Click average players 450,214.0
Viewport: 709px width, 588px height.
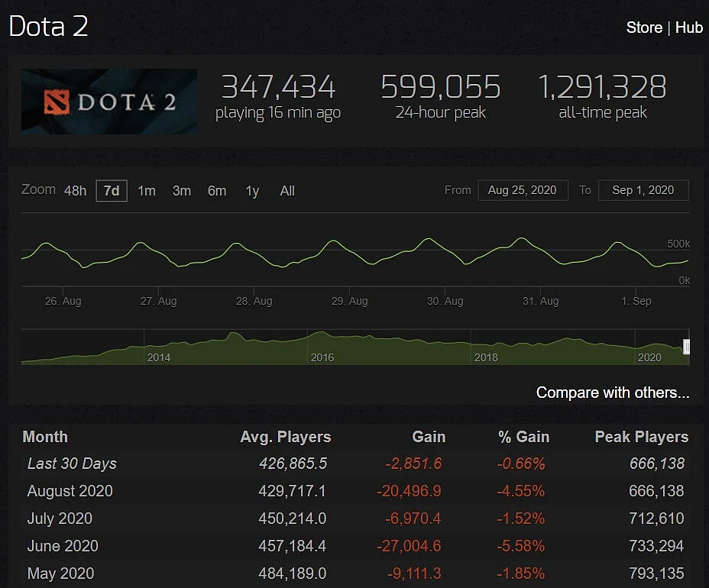[x=292, y=519]
